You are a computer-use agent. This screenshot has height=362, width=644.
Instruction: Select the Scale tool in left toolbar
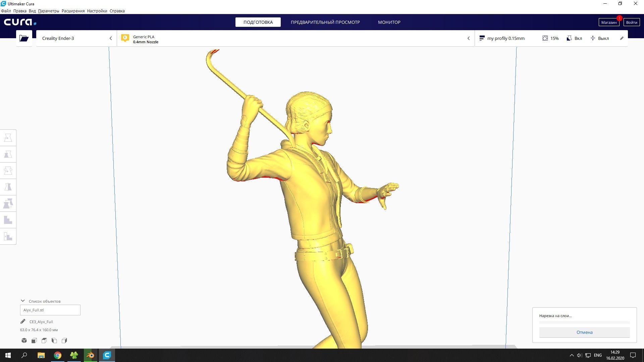coord(8,154)
